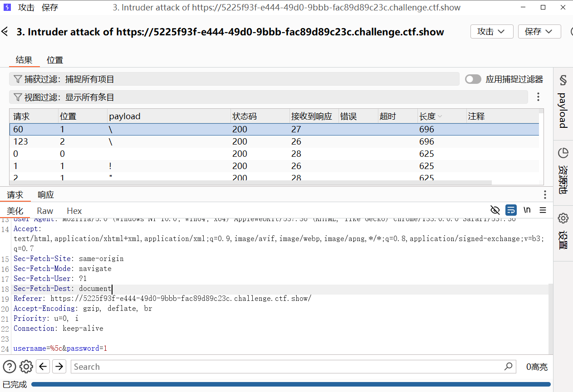Go to next search match arrow

(x=59, y=367)
